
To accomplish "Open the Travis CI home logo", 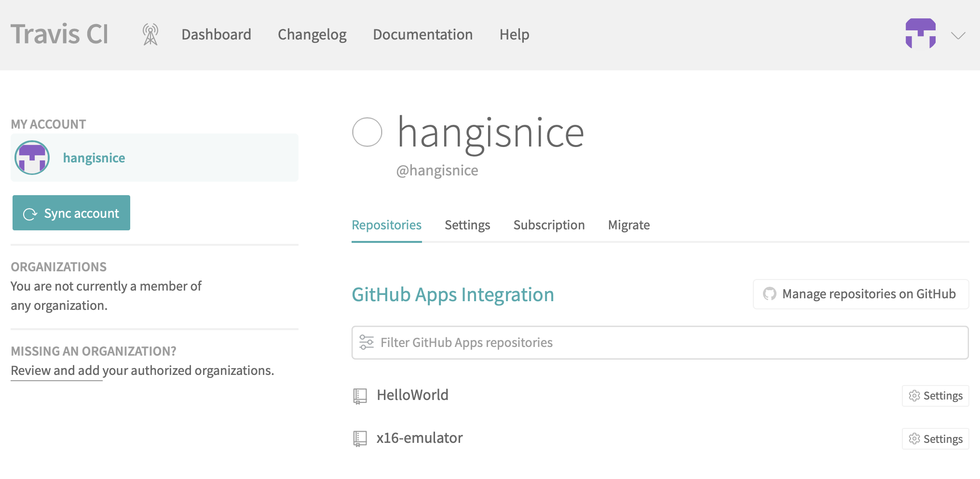I will [x=60, y=35].
